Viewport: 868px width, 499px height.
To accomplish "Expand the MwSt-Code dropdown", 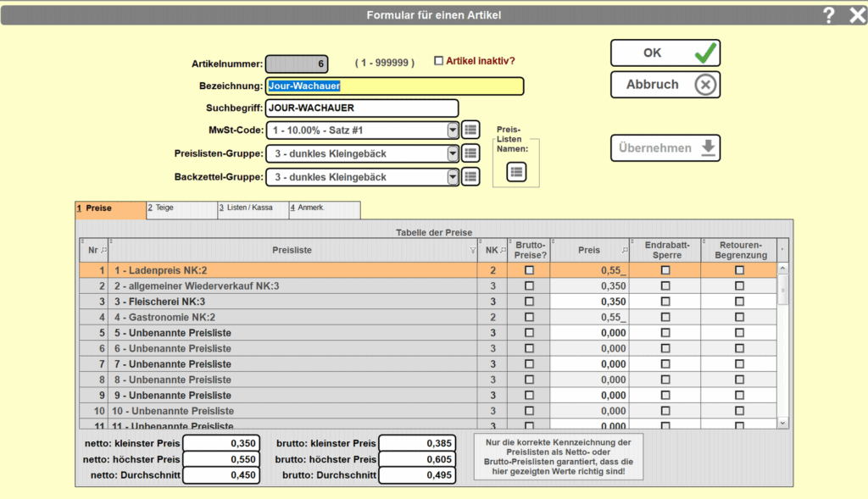I will [453, 130].
